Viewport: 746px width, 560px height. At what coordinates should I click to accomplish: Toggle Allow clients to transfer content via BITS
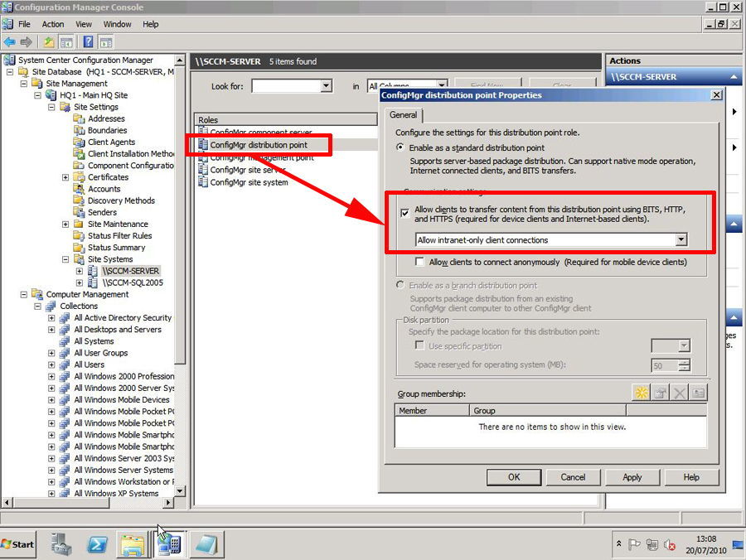pyautogui.click(x=404, y=213)
